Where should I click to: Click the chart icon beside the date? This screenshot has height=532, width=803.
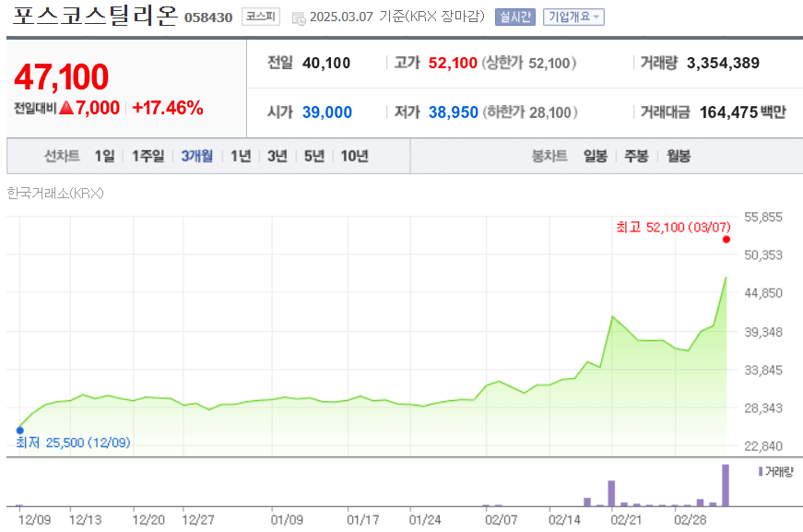[x=297, y=16]
